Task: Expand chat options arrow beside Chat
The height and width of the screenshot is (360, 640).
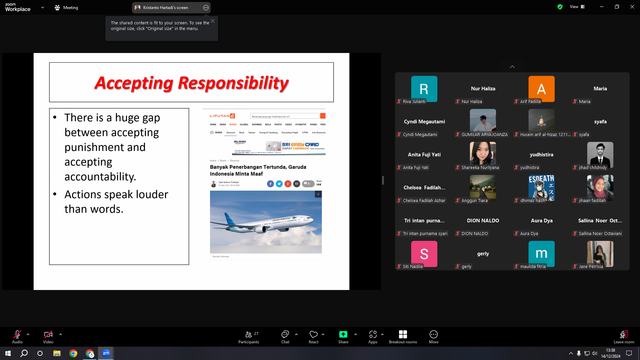Action: (296, 334)
